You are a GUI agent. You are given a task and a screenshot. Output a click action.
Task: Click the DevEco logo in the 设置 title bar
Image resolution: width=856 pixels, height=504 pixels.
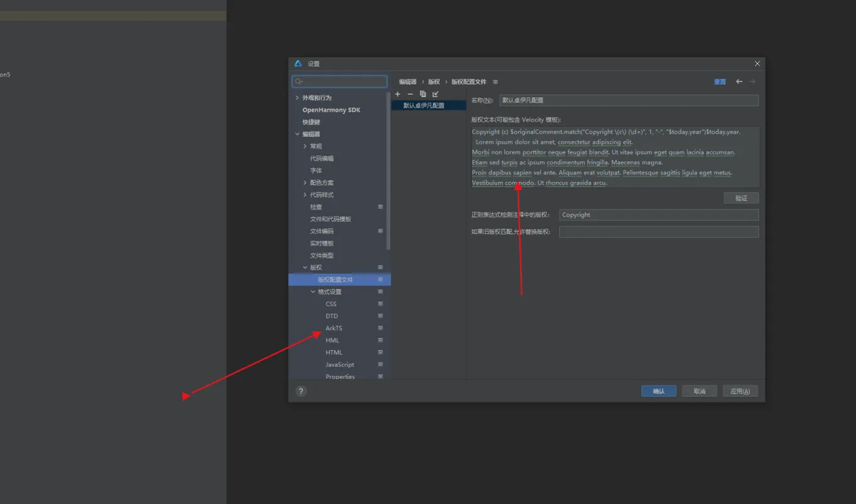click(298, 64)
